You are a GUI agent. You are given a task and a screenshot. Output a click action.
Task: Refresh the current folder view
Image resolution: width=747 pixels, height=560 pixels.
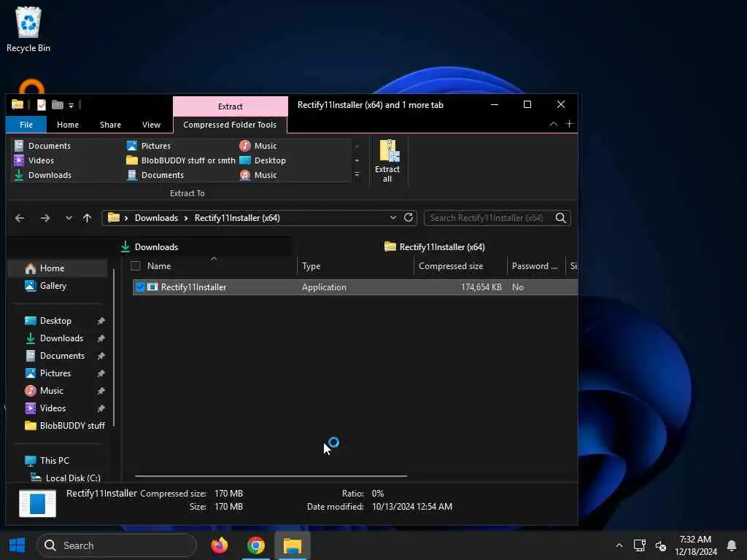coord(409,217)
